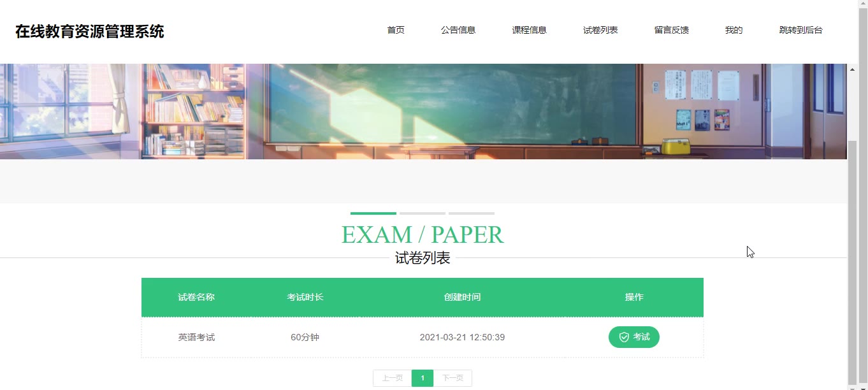Viewport: 868px width, 390px height.
Task: Select 试卷列表 in the navigation bar
Action: [600, 30]
